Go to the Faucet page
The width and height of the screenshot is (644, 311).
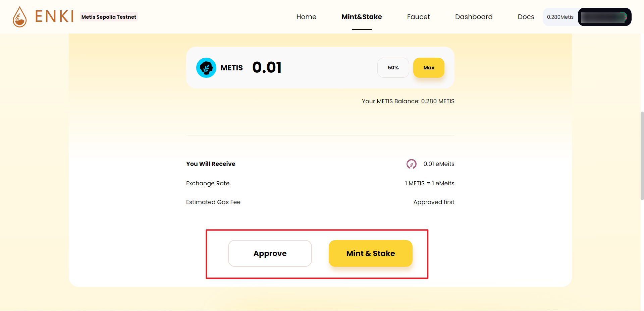[x=418, y=17]
